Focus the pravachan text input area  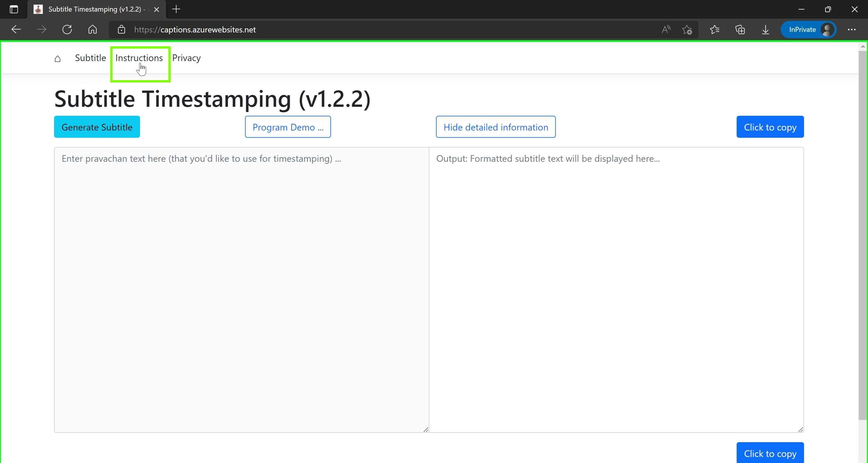click(241, 290)
